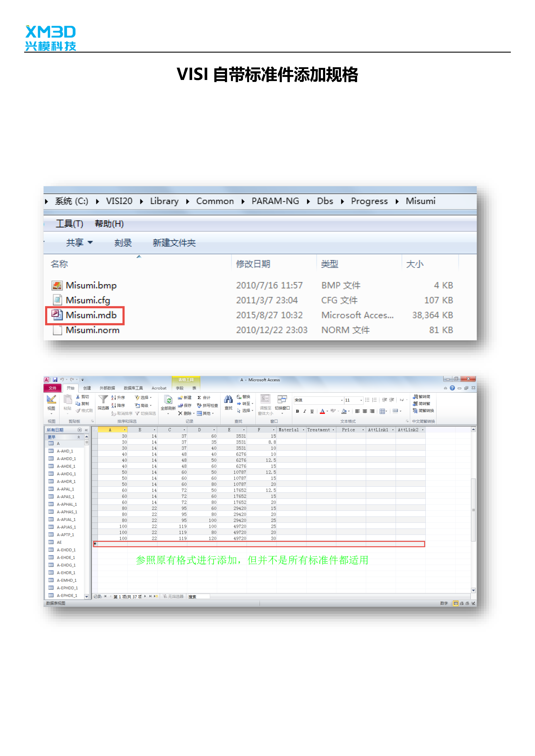Open column A header dropdown arrow
Image resolution: width=535 pixels, height=756 pixels.
coord(124,430)
